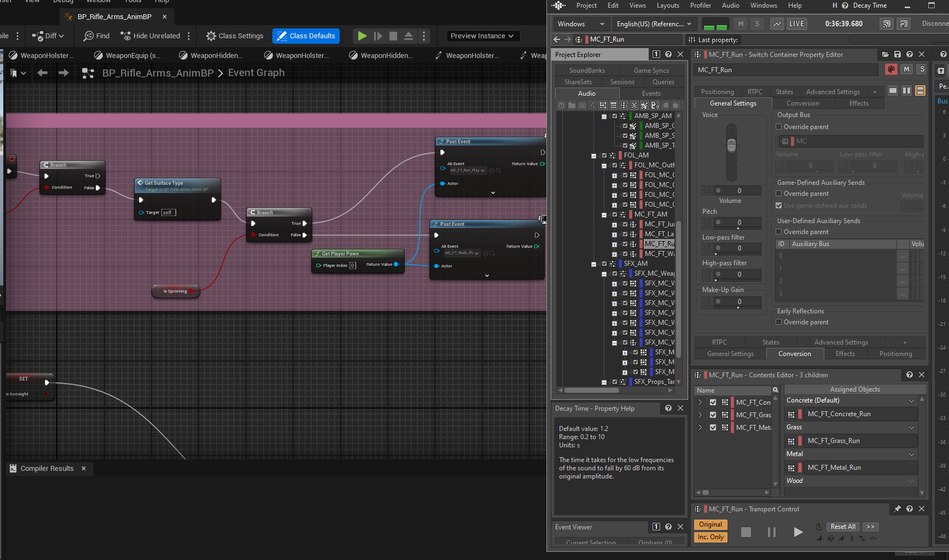Click the Wwise transport Play button

pyautogui.click(x=798, y=532)
